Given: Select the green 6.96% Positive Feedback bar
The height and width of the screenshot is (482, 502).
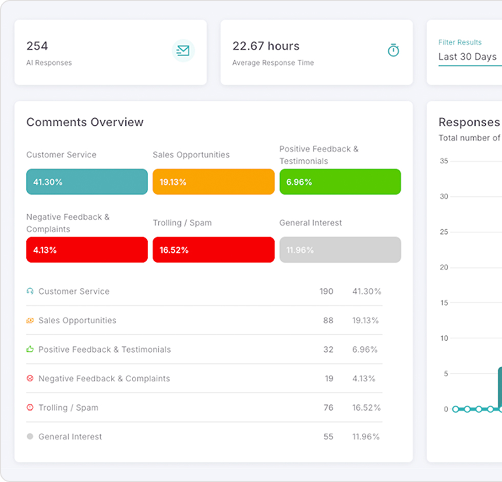Looking at the screenshot, I should 340,182.
